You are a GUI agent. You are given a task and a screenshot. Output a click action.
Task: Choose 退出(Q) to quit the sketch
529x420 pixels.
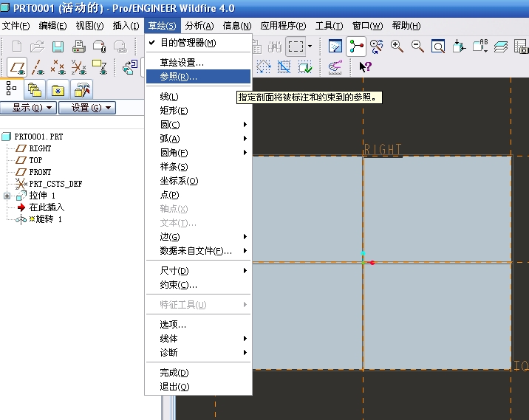tap(198, 387)
